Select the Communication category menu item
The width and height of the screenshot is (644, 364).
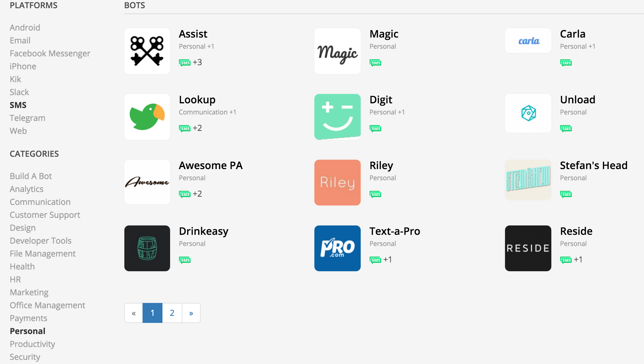tap(40, 201)
